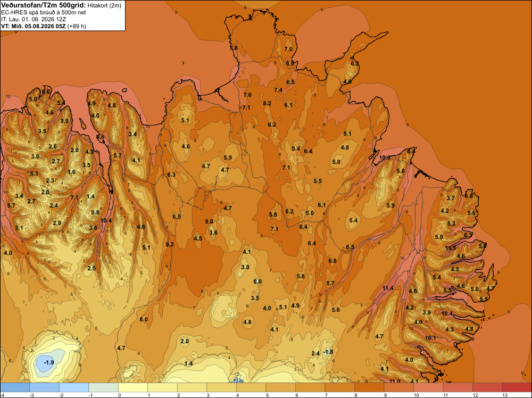Select the legend swatch between 10 and 11
Image resolution: width=532 pixels, height=398 pixels.
[x=428, y=387]
